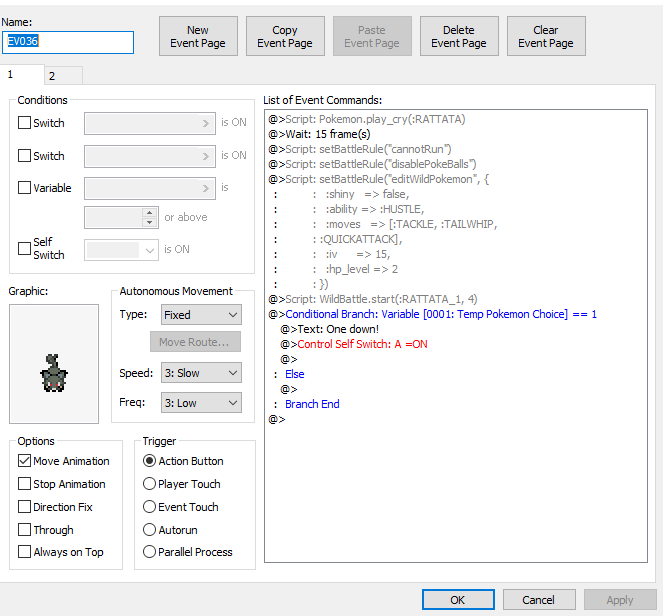This screenshot has height=616, width=663.
Task: Choose Autorun as the trigger
Action: coord(150,530)
